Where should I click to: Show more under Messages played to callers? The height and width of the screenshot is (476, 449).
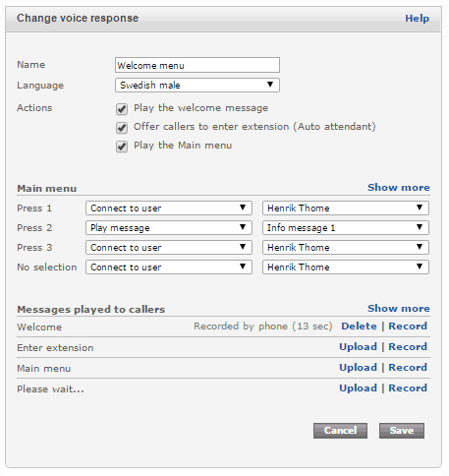coord(399,309)
